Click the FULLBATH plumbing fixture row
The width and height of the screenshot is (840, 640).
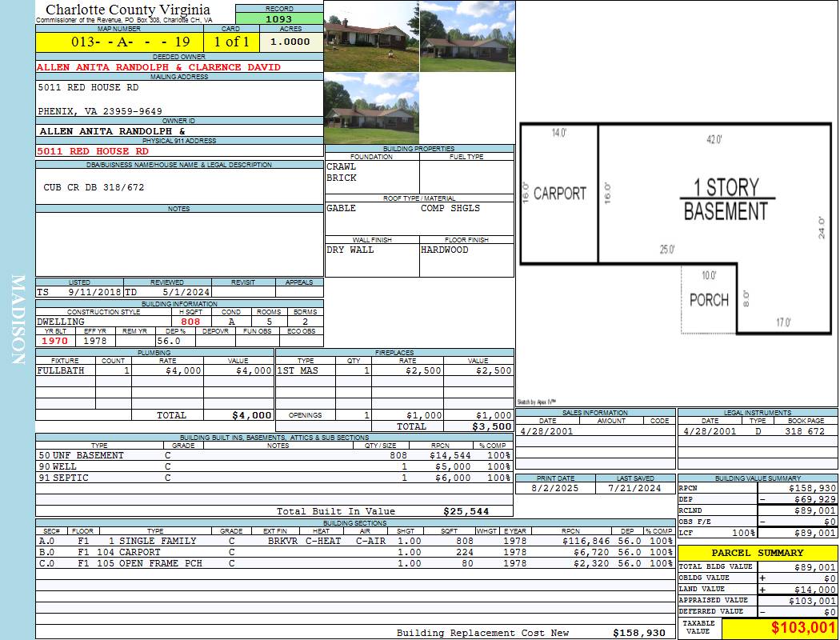[x=154, y=371]
